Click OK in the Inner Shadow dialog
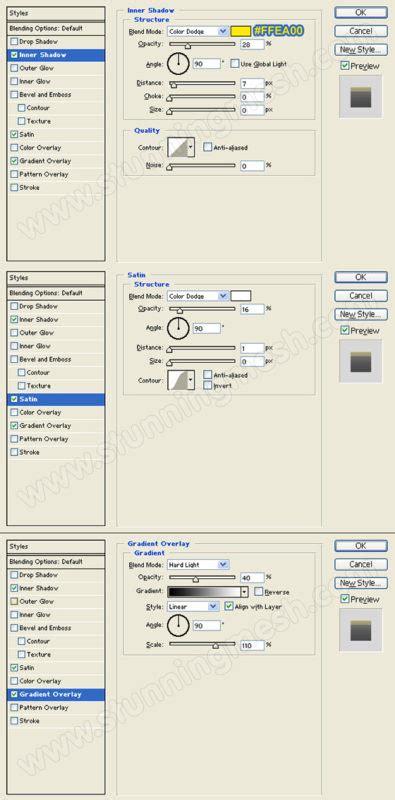Image resolution: width=395 pixels, height=800 pixels. click(x=361, y=12)
